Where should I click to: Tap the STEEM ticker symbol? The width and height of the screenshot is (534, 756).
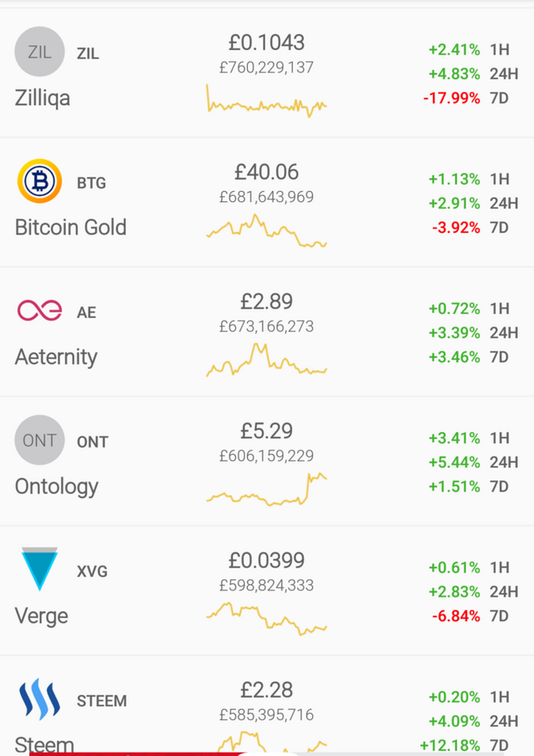pyautogui.click(x=102, y=701)
